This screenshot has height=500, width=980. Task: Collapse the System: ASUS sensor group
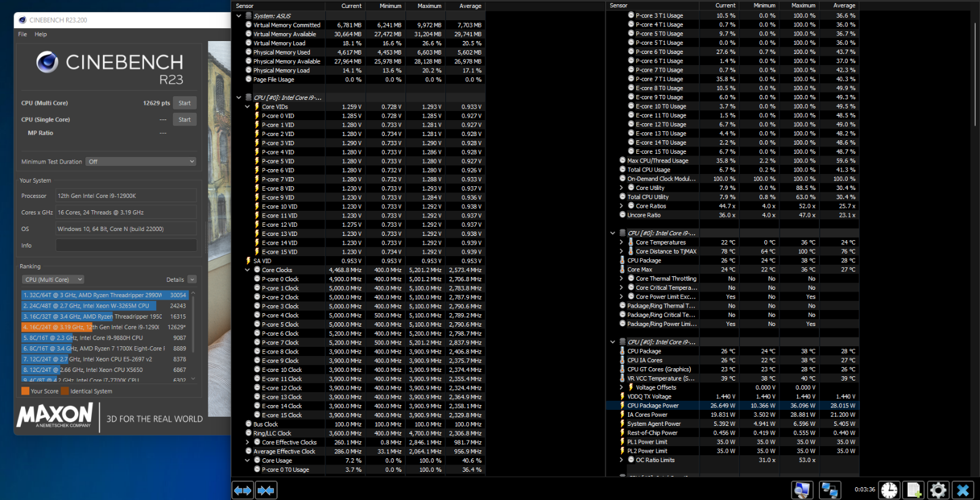click(x=239, y=16)
